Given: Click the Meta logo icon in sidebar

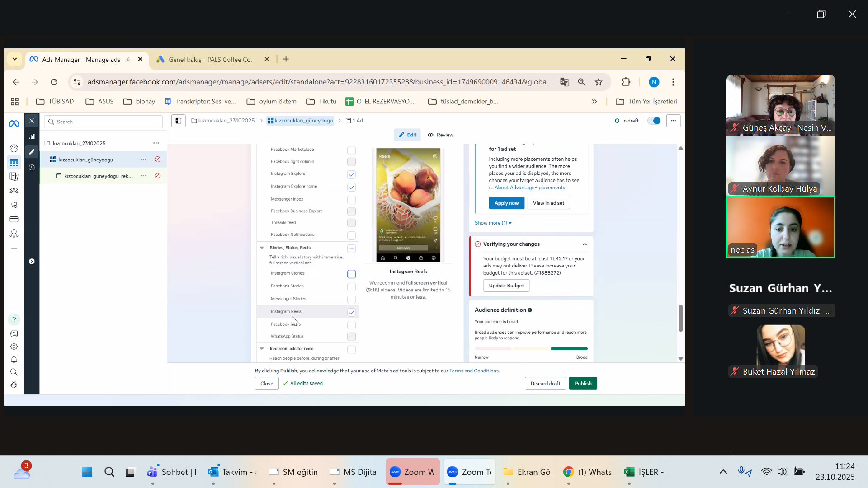Looking at the screenshot, I should [x=14, y=123].
